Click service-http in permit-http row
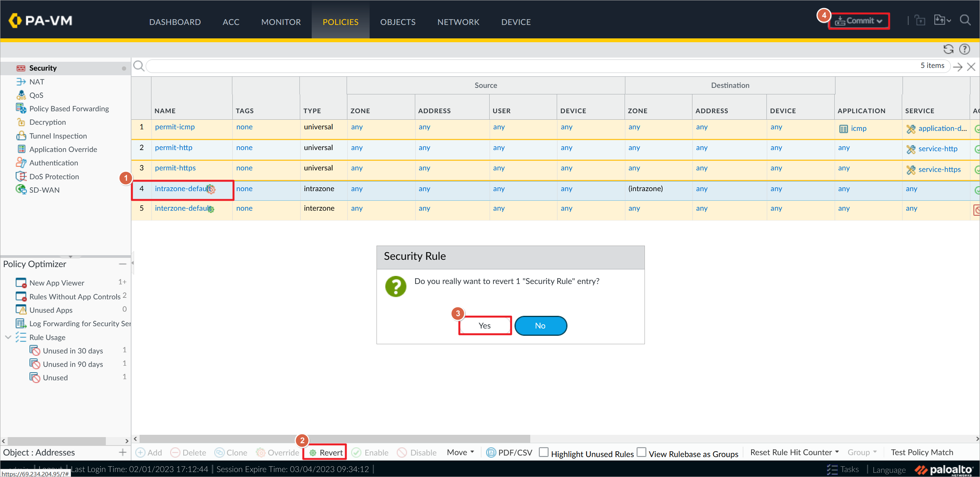 [937, 149]
